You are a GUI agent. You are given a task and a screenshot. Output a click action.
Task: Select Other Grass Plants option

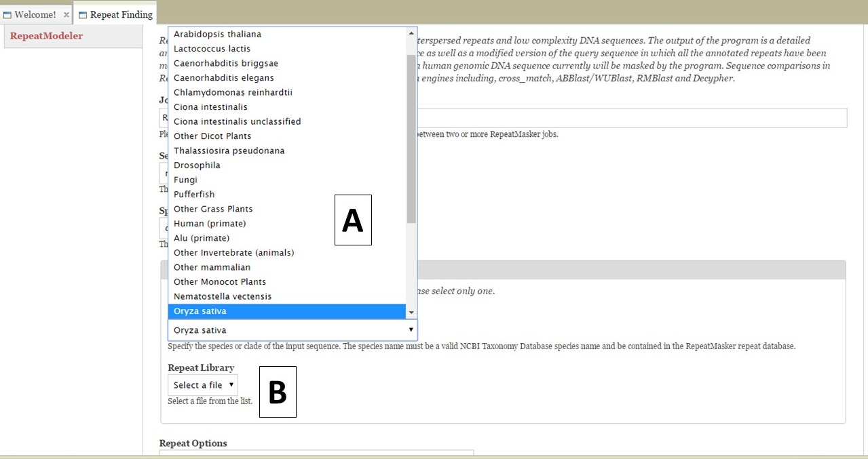click(x=288, y=209)
